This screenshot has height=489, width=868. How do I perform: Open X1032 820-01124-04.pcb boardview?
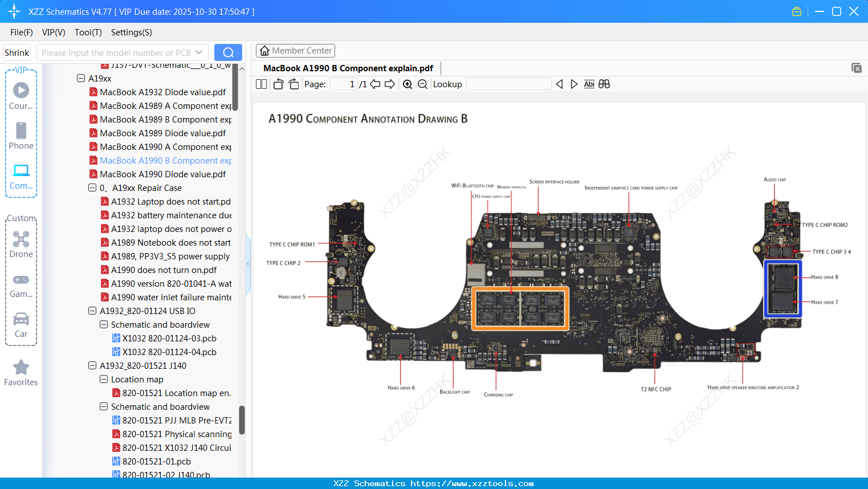(x=169, y=352)
